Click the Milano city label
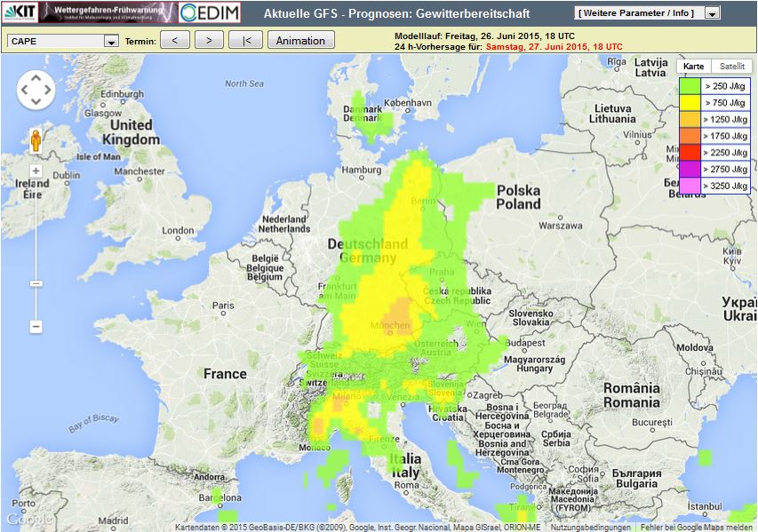The image size is (758, 532). pos(347,396)
